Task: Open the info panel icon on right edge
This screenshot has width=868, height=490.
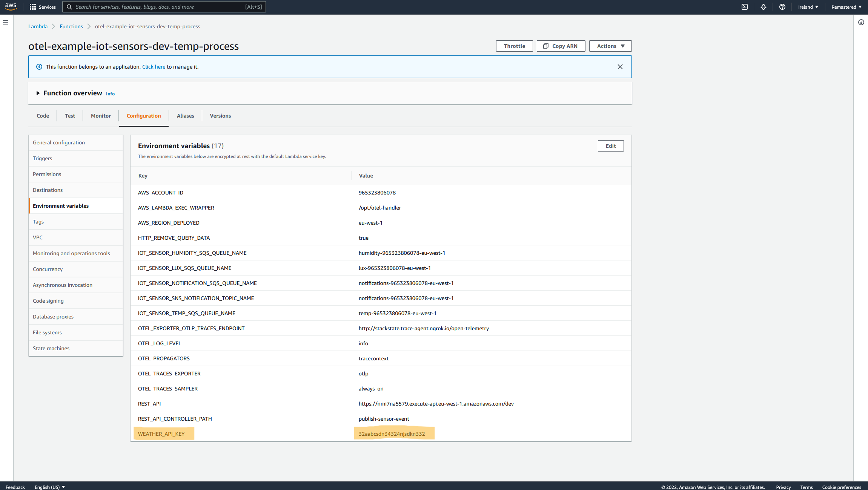Action: coord(861,22)
